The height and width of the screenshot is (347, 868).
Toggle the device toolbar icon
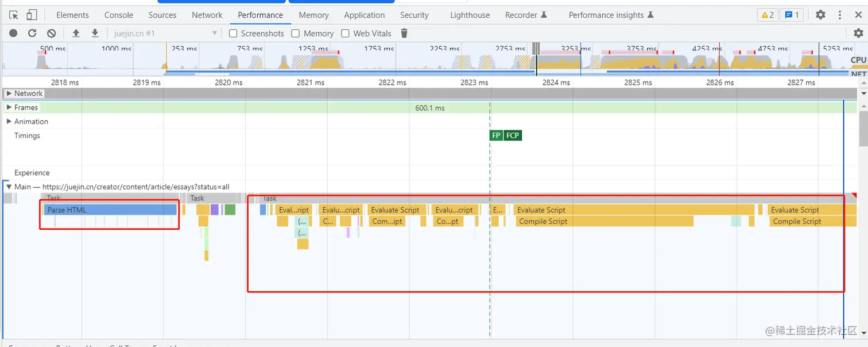coord(32,15)
